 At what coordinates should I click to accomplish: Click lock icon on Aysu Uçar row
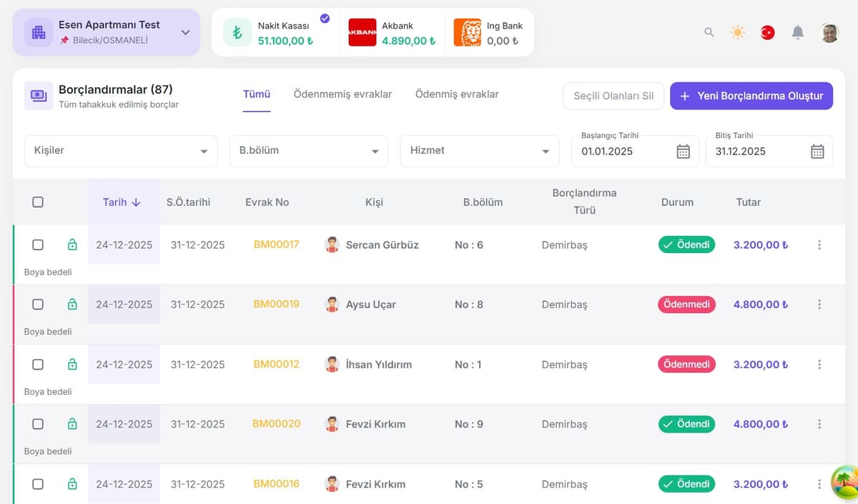point(72,305)
